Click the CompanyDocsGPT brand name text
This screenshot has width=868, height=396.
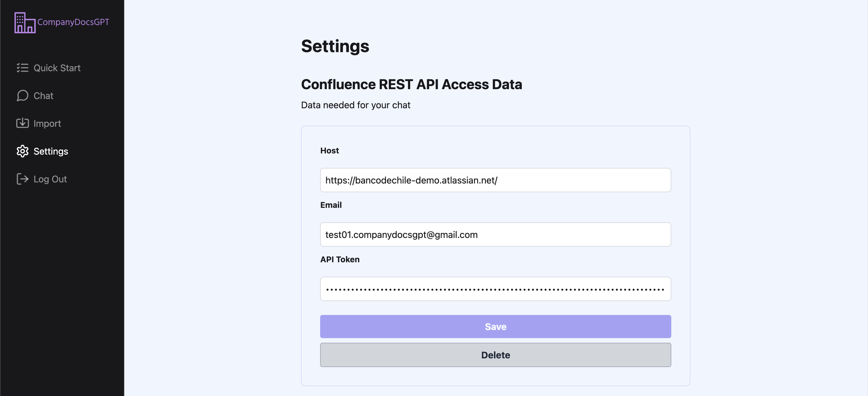pos(73,22)
